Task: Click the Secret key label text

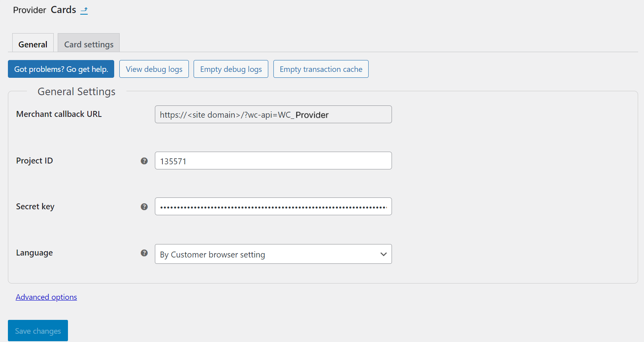Action: coord(35,207)
